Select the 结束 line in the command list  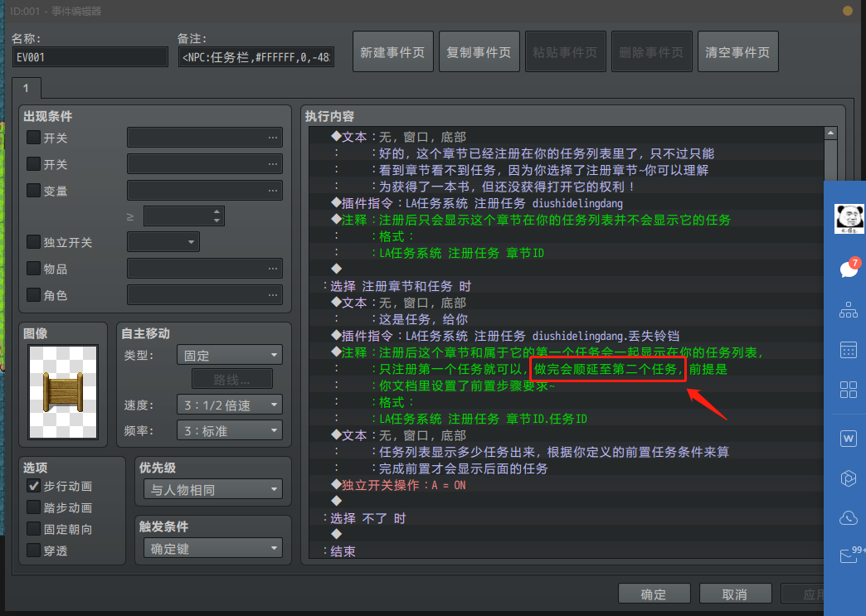click(x=567, y=551)
